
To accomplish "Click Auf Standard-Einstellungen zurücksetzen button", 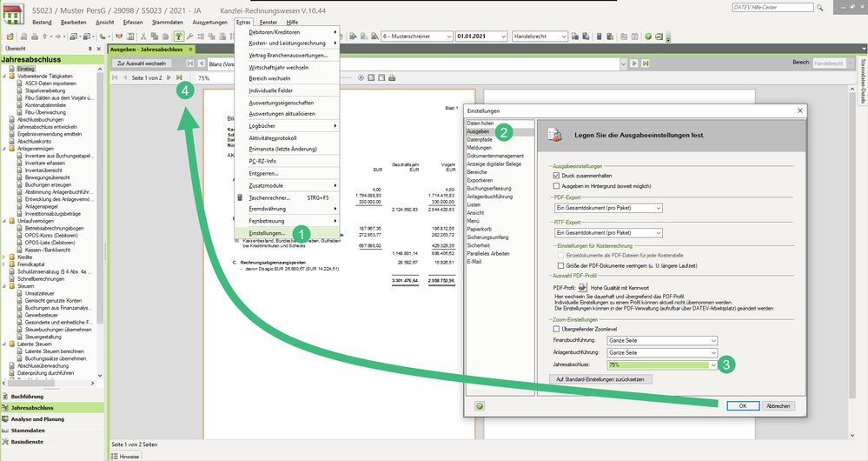I will coord(600,379).
